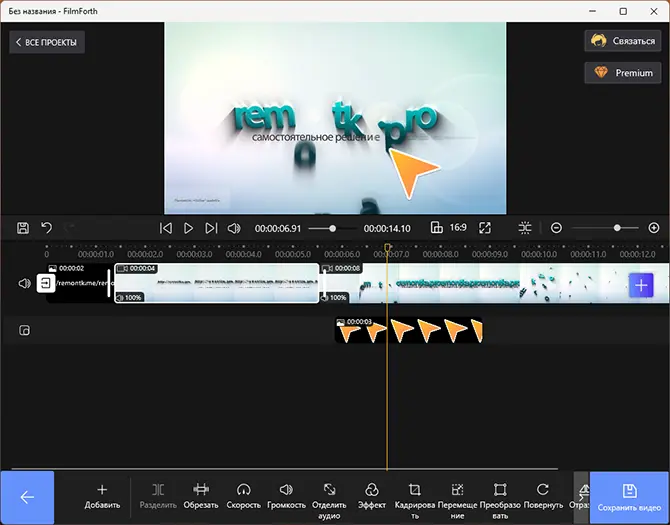
Task: Mute the preview volume speaker icon
Action: coord(233,228)
